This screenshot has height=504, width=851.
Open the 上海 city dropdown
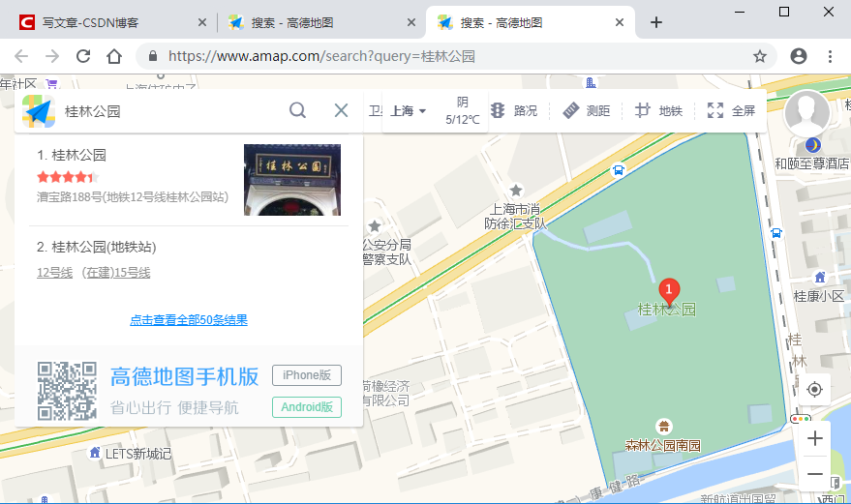coord(408,110)
